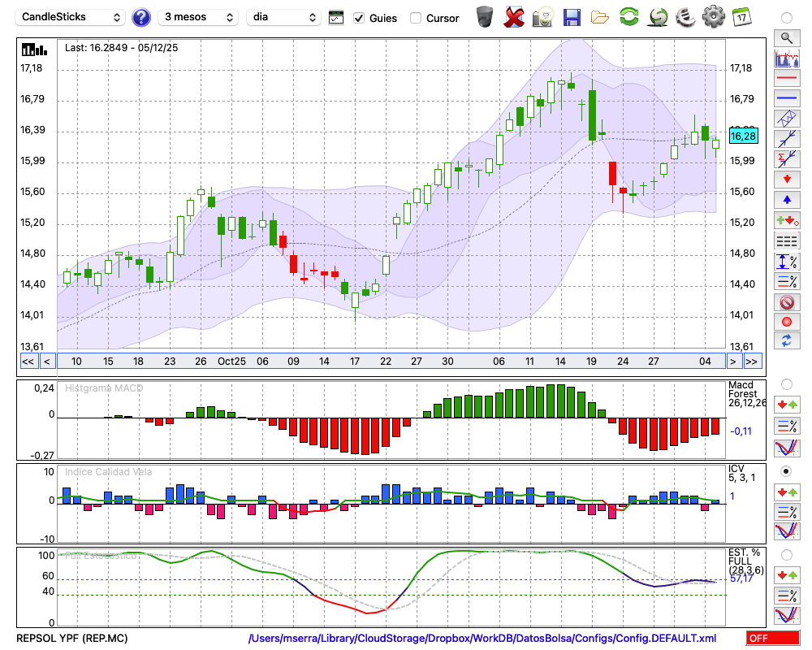Click the date timeline scrollbar at Oct25

coord(231,362)
